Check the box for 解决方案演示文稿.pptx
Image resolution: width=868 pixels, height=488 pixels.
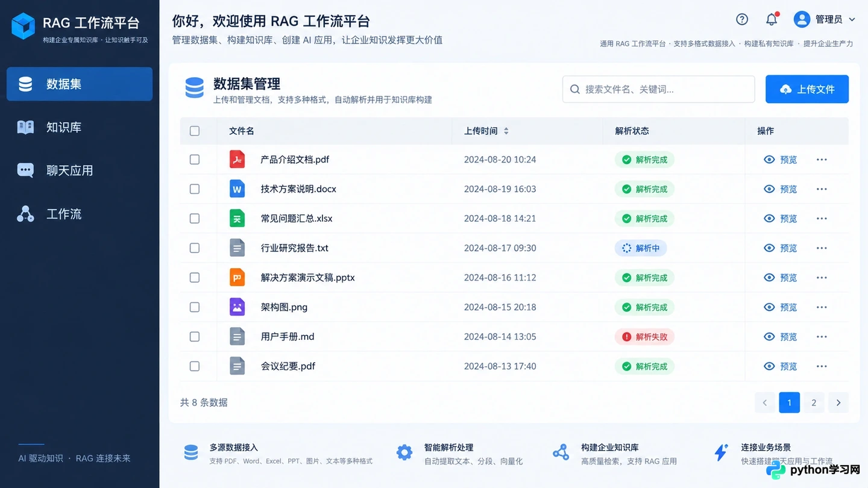pos(195,278)
